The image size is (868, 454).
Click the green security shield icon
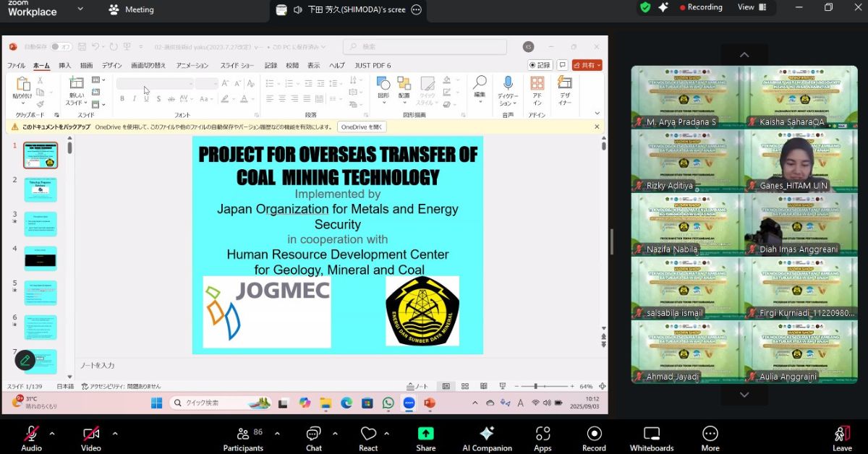[645, 7]
